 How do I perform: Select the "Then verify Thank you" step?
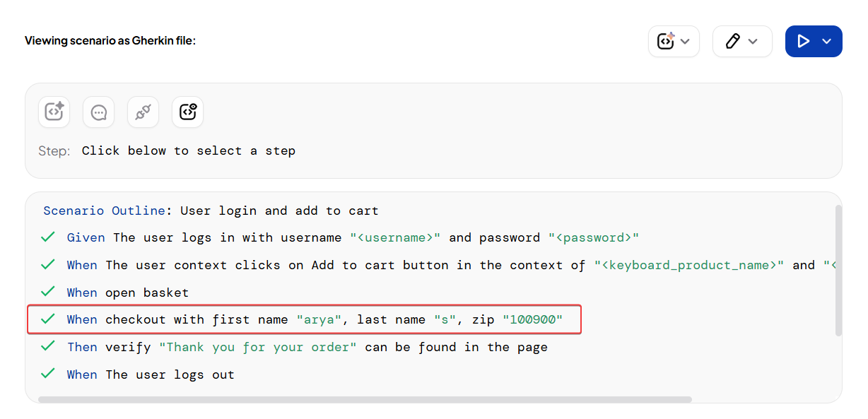[307, 347]
